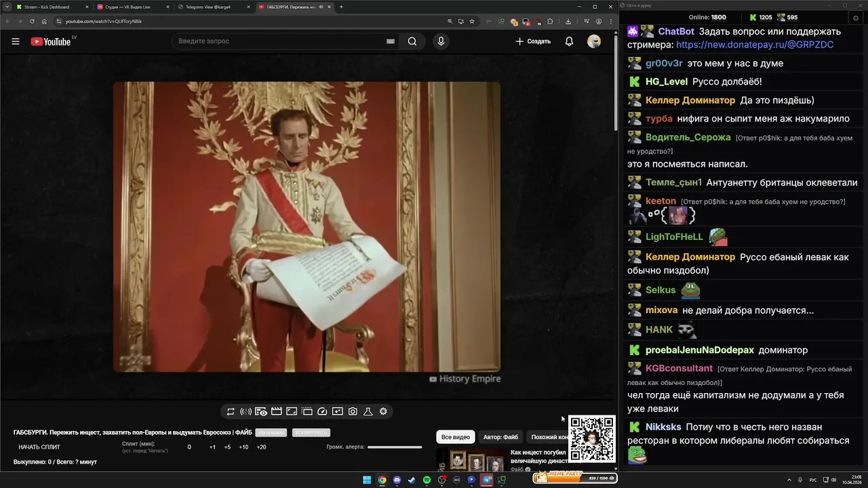Viewport: 868px width, 488px height.
Task: Open Spotify from the taskbar
Action: point(427,480)
